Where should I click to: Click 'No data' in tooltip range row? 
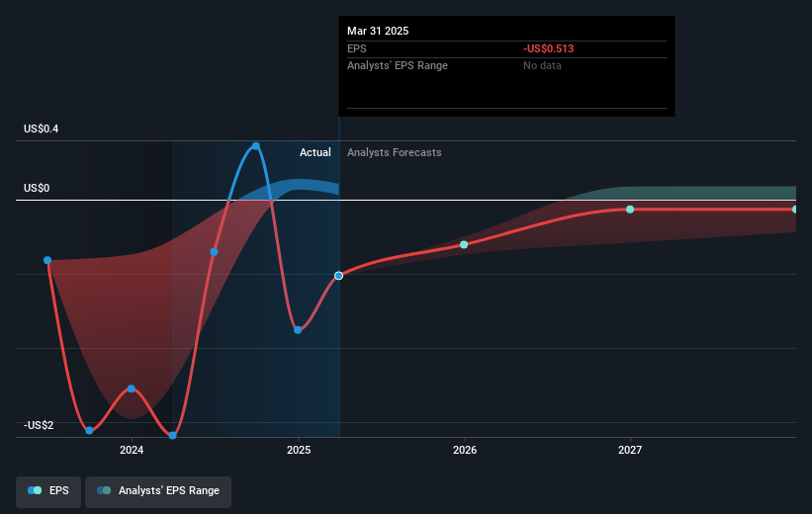[x=542, y=66]
